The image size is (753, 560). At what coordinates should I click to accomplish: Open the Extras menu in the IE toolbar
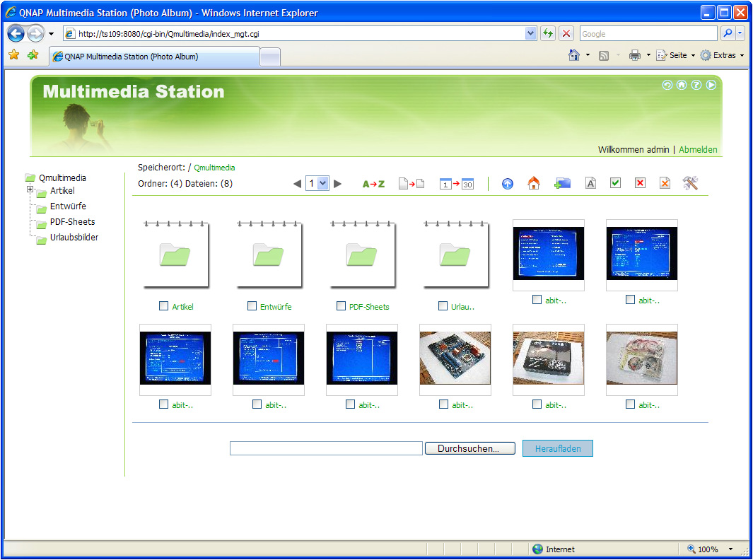click(723, 55)
